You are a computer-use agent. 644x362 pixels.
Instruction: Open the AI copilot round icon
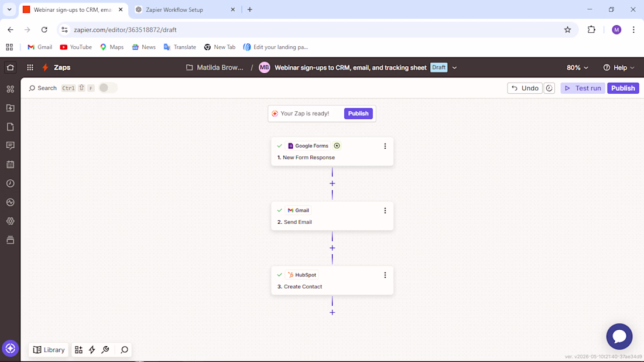pos(11,349)
